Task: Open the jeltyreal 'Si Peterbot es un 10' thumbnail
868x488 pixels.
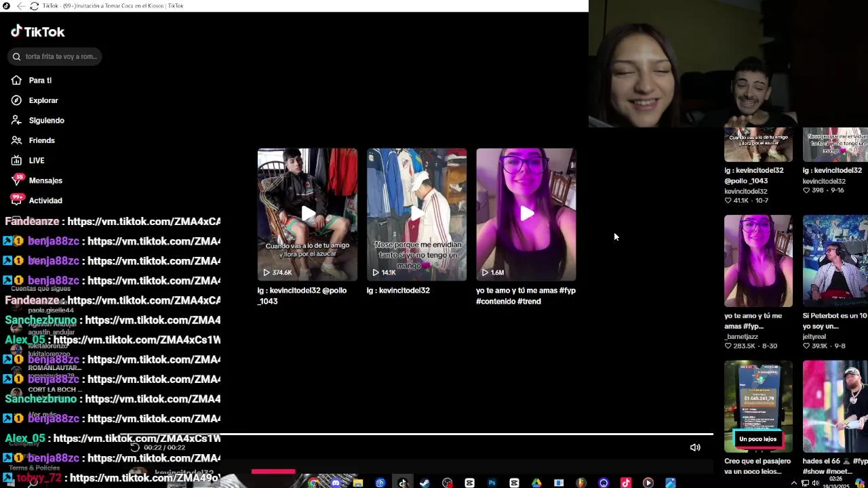Action: tap(835, 261)
